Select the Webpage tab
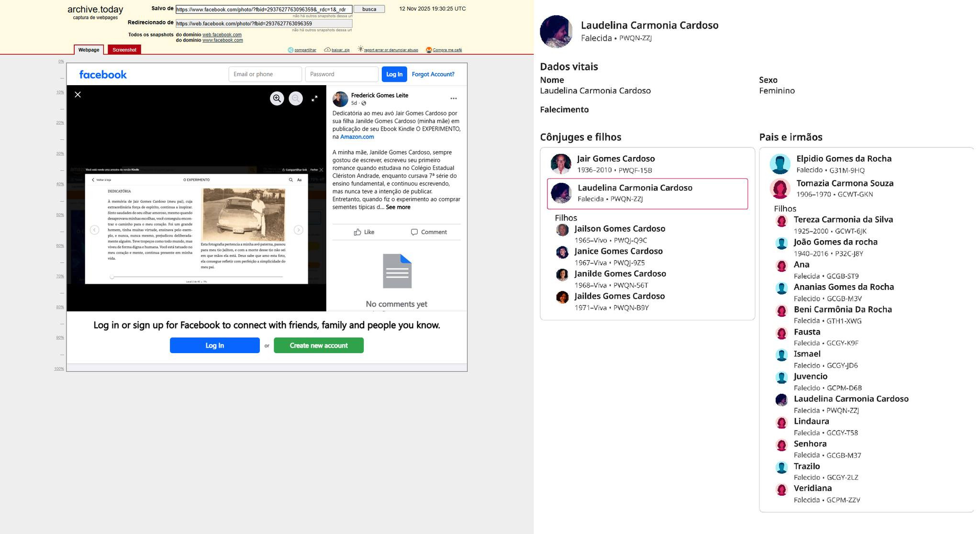Viewport: 980px width, 534px height. tap(89, 50)
